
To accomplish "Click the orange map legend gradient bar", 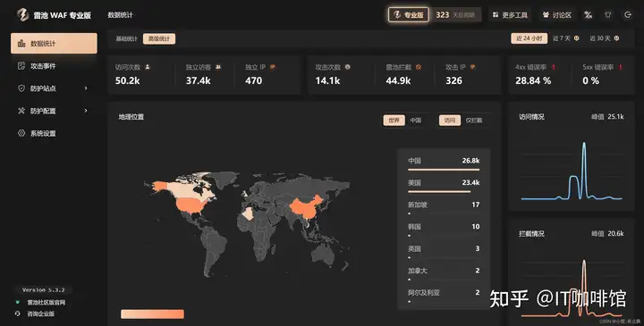I will [152, 314].
